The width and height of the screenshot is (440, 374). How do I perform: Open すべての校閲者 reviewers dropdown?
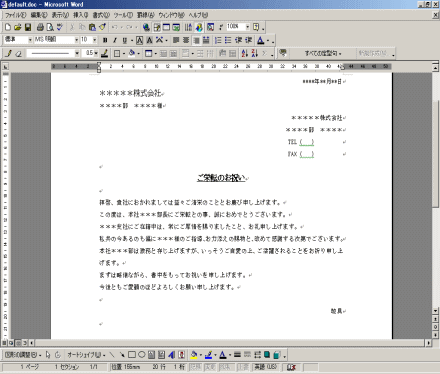pos(323,53)
